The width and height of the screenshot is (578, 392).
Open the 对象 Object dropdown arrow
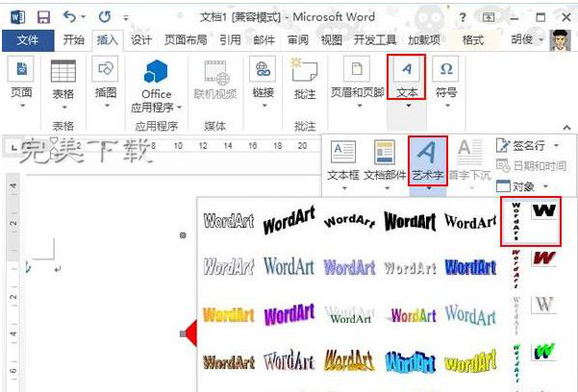(x=546, y=186)
